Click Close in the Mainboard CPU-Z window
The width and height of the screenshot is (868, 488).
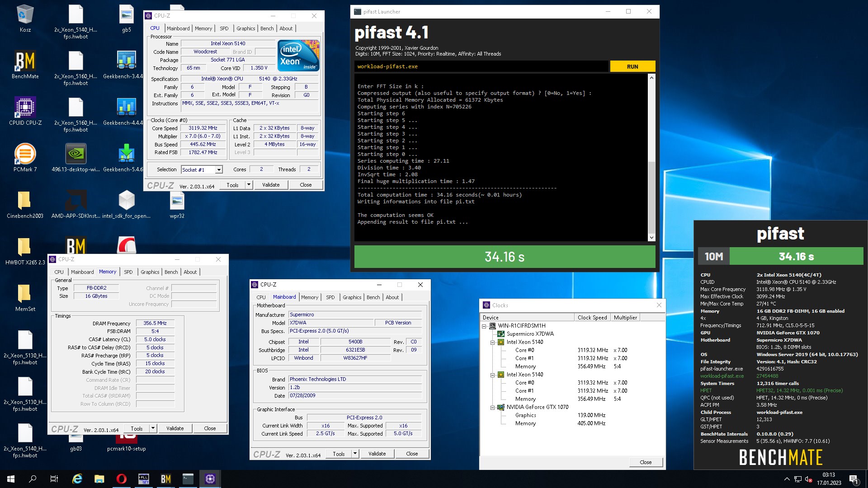pos(412,454)
